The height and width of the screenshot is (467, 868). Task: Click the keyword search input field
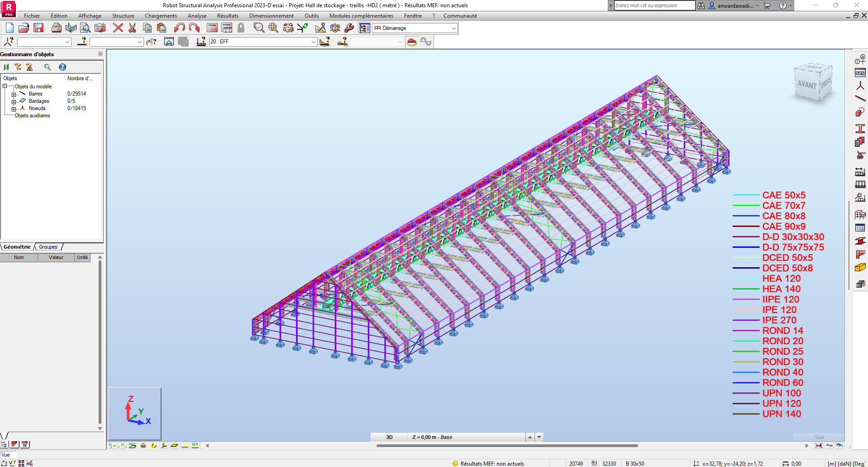pyautogui.click(x=653, y=5)
